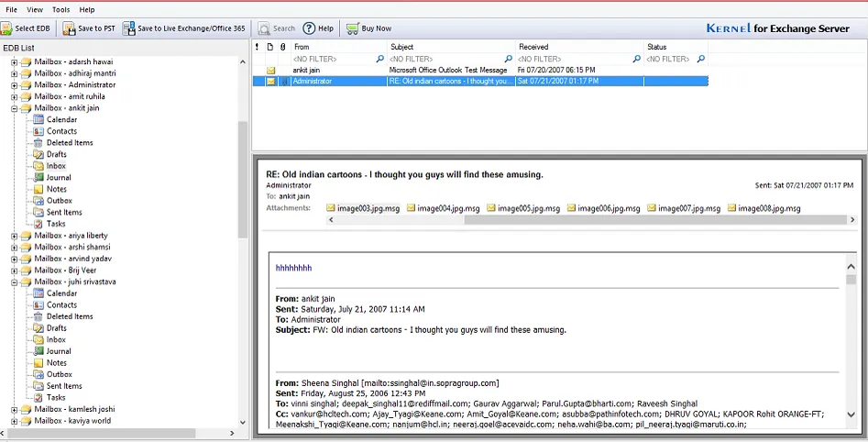Image resolution: width=868 pixels, height=442 pixels.
Task: Open Help from the toolbar
Action: (x=318, y=28)
